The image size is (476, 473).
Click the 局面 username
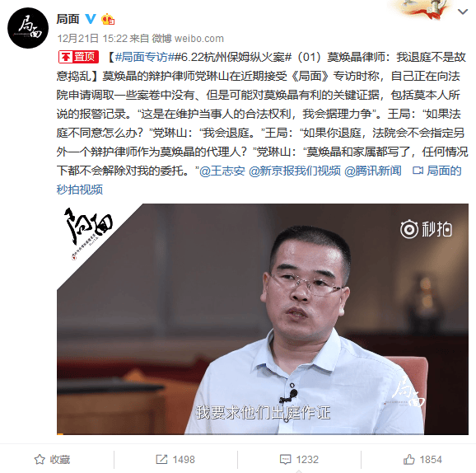(x=68, y=19)
